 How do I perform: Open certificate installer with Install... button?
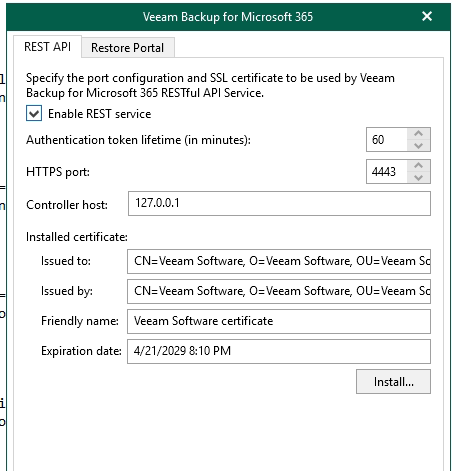[393, 382]
